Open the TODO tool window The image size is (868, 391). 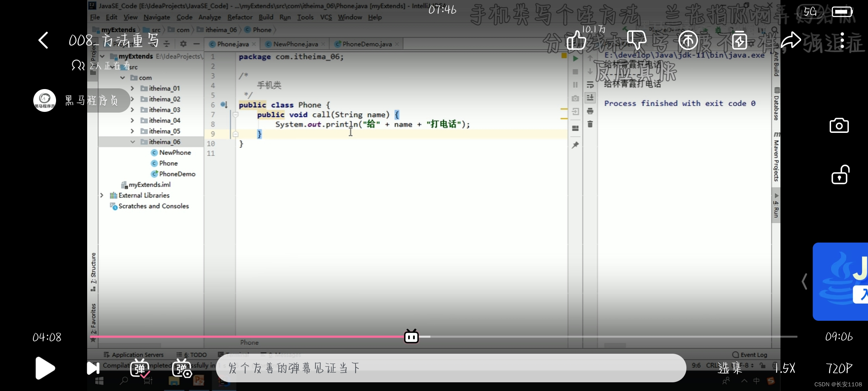192,355
